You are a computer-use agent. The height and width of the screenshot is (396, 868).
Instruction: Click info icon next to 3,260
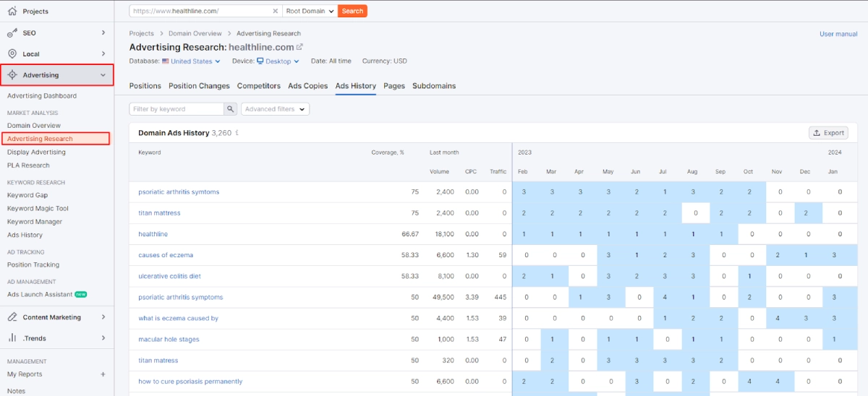237,133
